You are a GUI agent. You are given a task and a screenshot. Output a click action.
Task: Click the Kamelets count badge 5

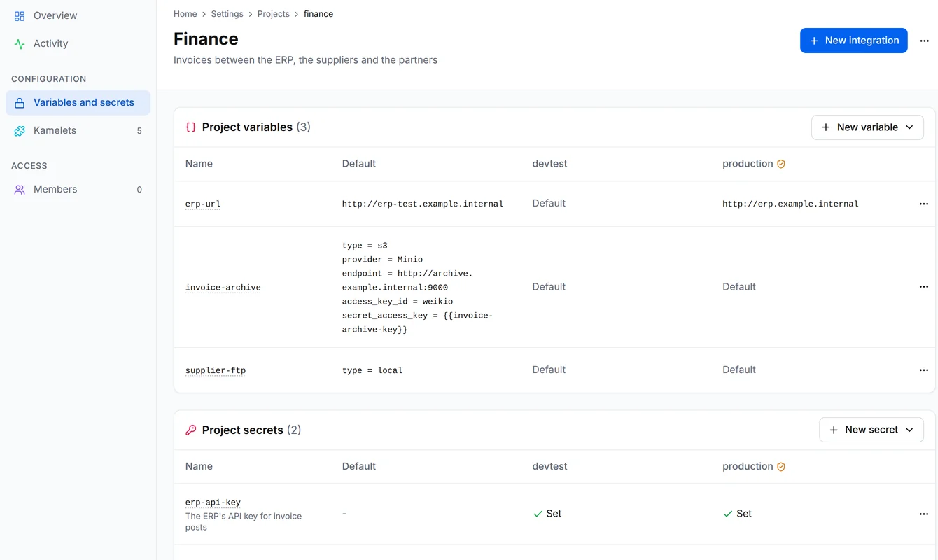[139, 131]
